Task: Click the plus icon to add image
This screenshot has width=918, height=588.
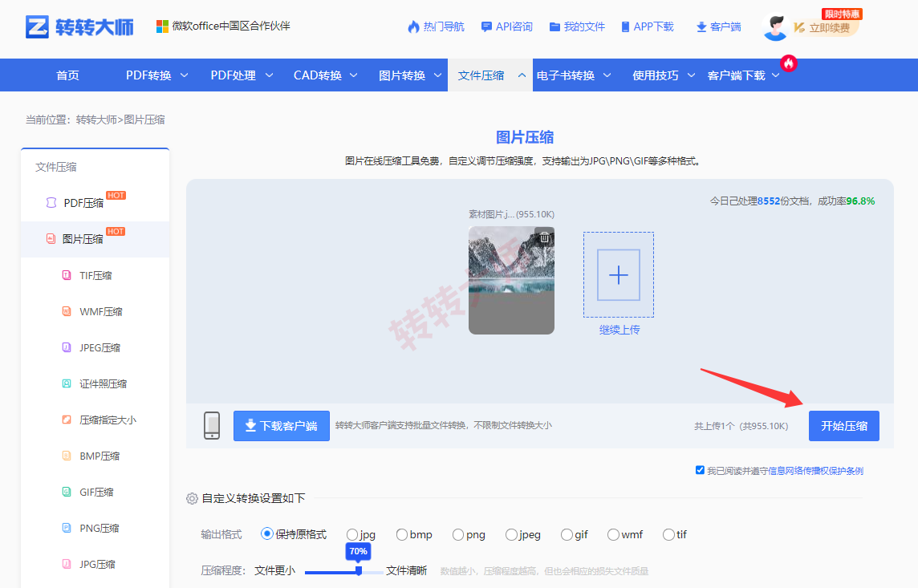Action: click(x=618, y=275)
